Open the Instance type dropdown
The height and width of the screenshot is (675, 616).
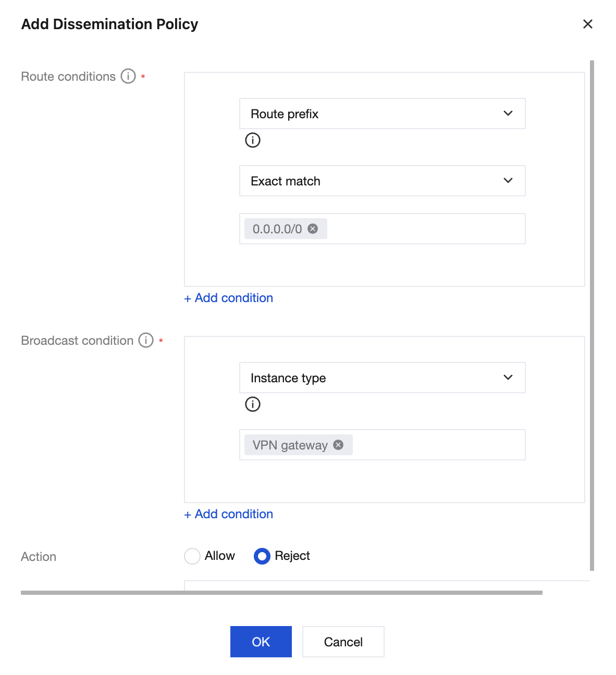[383, 378]
